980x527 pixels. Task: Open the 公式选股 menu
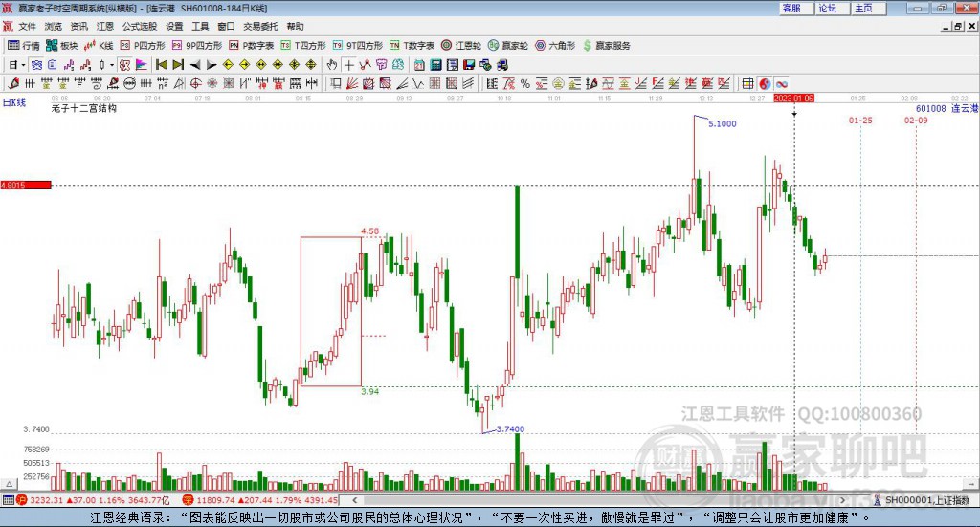(140, 26)
